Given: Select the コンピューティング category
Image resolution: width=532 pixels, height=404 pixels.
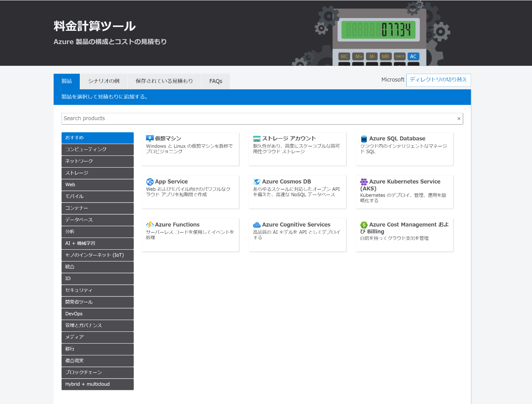Looking at the screenshot, I should 98,149.
